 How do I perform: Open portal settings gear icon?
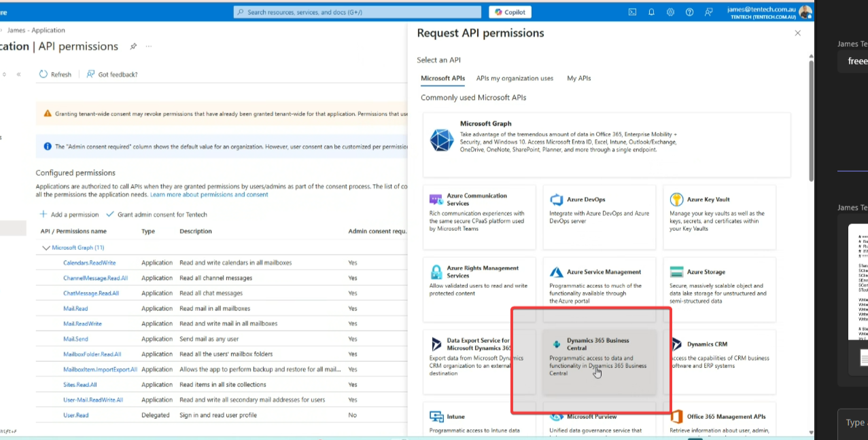click(x=670, y=12)
